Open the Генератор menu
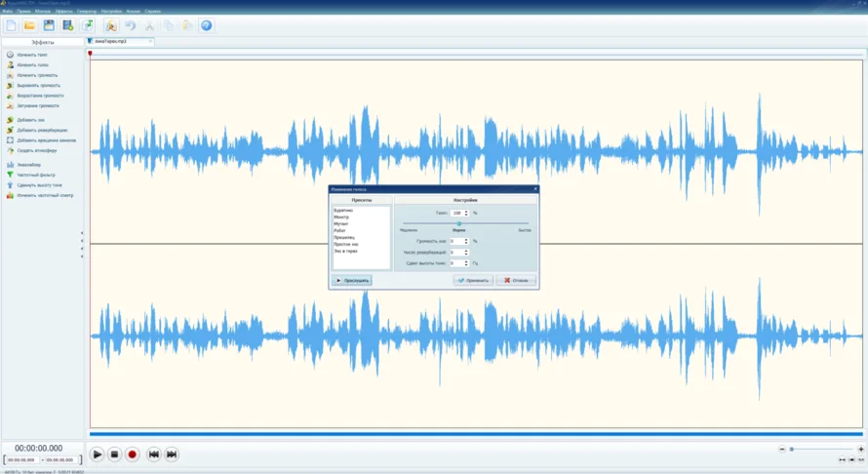The image size is (868, 474). click(x=87, y=11)
